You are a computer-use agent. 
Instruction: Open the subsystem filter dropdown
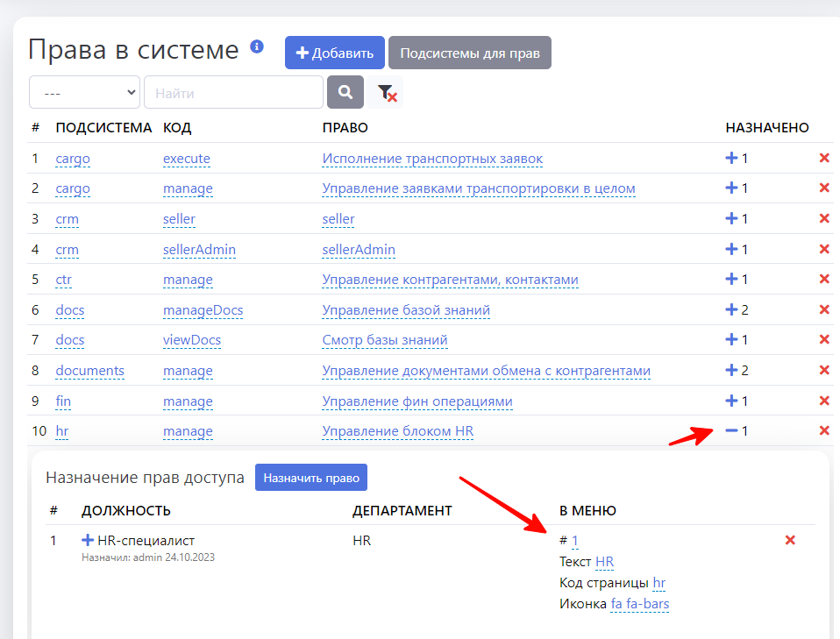(x=84, y=92)
